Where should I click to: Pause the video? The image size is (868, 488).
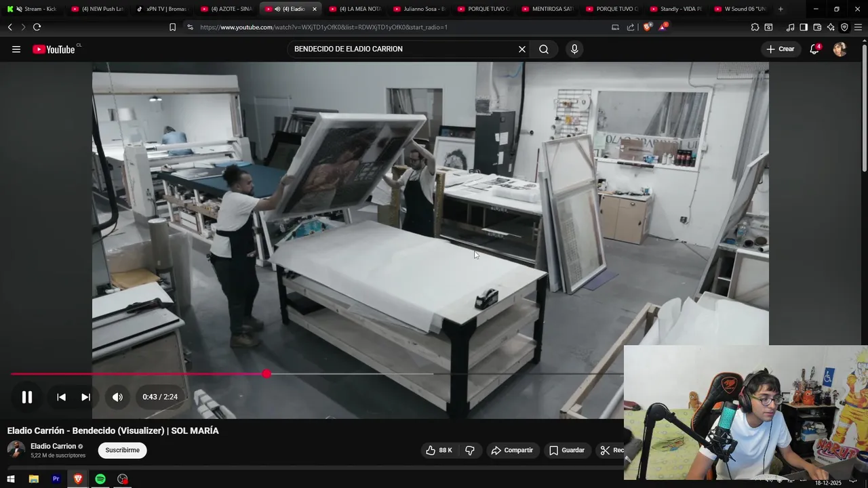tap(27, 397)
